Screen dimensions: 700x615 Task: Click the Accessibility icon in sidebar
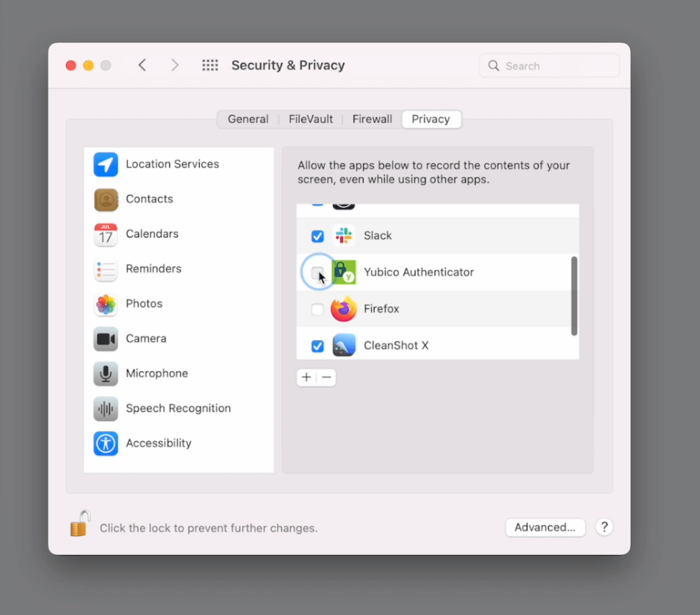[106, 444]
